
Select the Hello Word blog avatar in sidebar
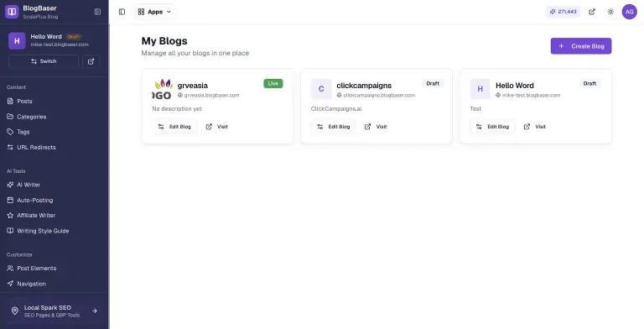click(x=17, y=41)
